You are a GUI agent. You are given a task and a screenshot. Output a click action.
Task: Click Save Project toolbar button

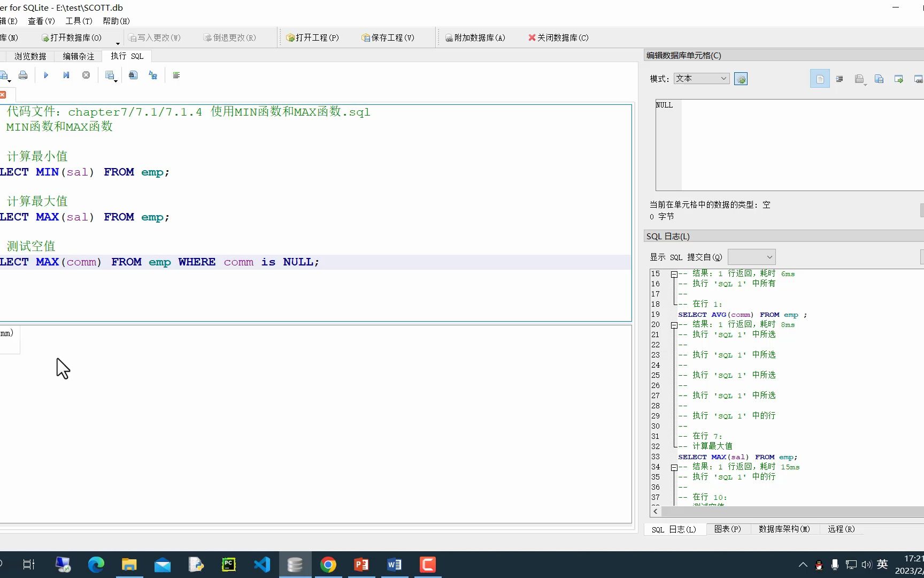pyautogui.click(x=388, y=37)
